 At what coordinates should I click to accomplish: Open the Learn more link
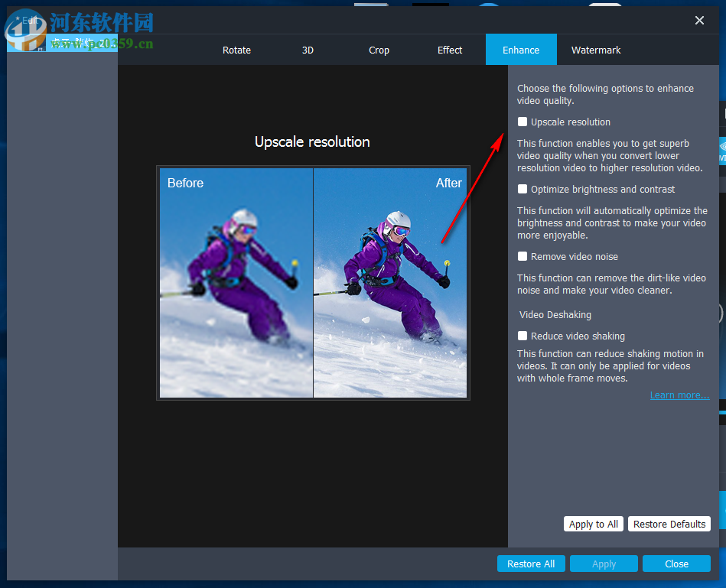point(679,395)
